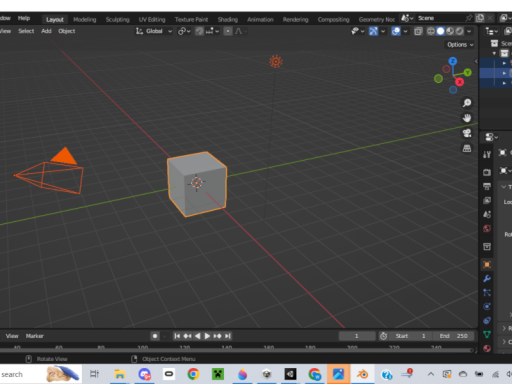
Task: Open the Physics properties tab
Action: tap(487, 307)
